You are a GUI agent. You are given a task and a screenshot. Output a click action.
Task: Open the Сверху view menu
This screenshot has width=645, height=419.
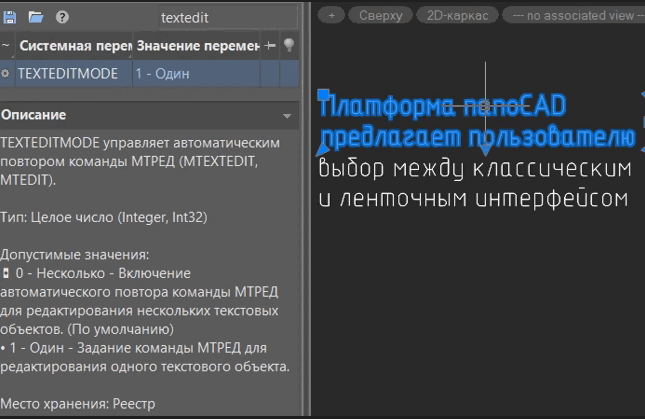click(381, 16)
